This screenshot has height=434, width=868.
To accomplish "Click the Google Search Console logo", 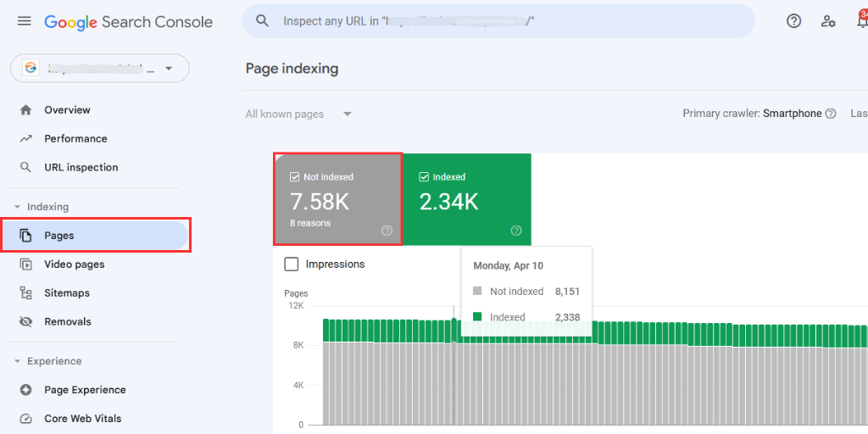I will coord(129,21).
